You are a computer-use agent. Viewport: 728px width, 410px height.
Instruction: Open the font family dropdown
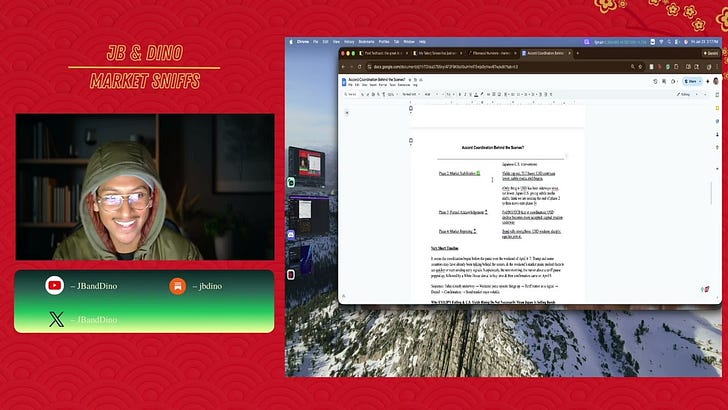coord(431,94)
